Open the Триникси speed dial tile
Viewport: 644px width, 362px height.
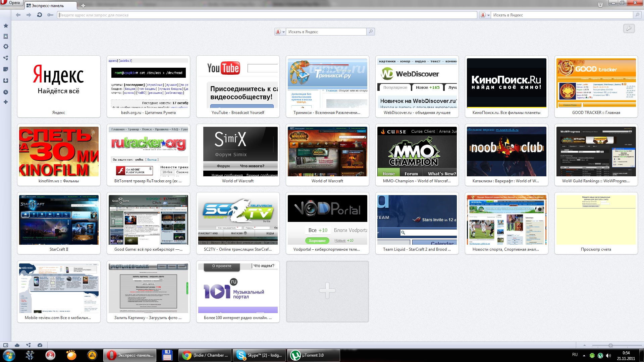click(327, 86)
